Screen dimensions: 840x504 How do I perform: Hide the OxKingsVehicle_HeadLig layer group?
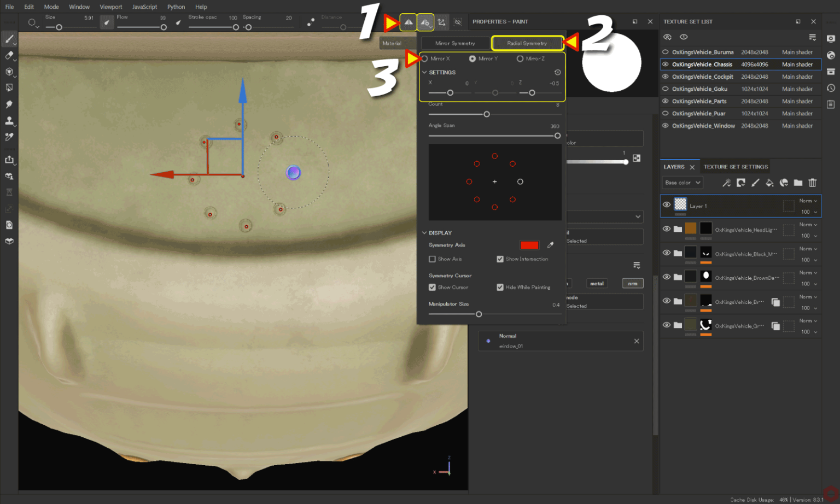tap(666, 230)
